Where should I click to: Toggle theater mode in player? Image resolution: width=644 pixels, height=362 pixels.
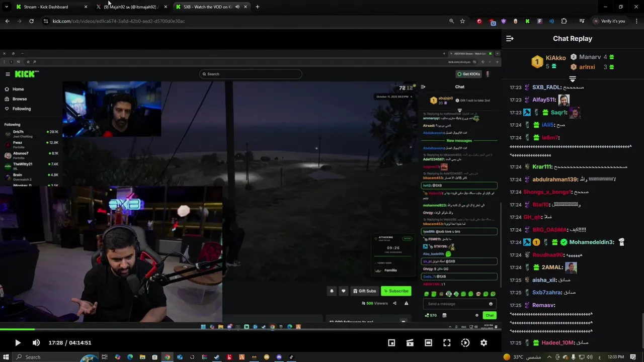tap(428, 343)
